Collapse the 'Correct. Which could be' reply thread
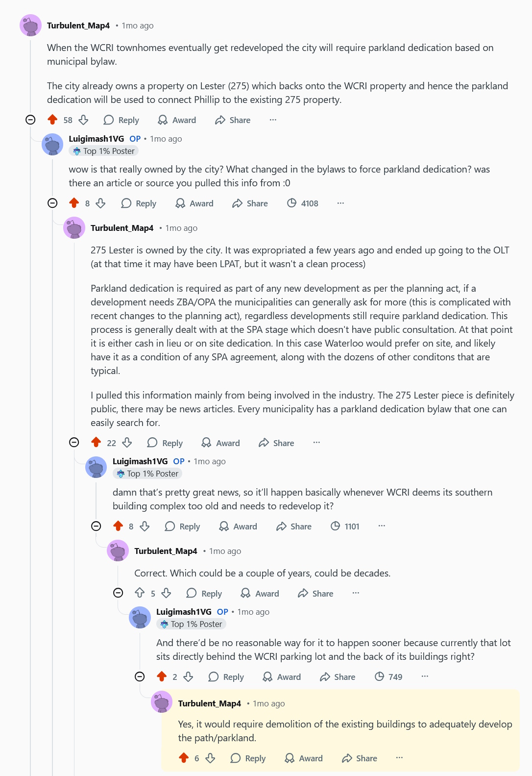Screen dimensions: 532x776 (117, 593)
